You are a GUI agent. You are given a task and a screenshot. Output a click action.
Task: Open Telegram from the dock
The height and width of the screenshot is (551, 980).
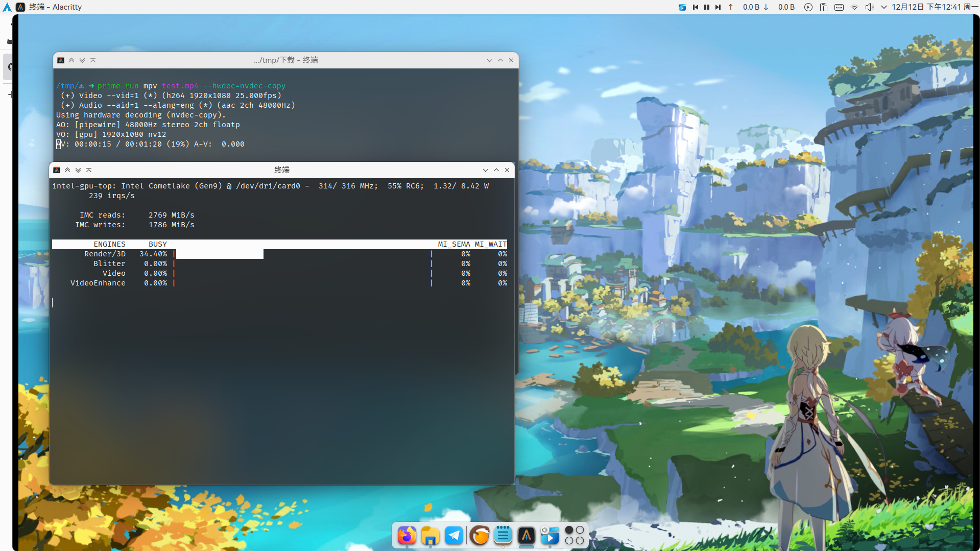454,535
